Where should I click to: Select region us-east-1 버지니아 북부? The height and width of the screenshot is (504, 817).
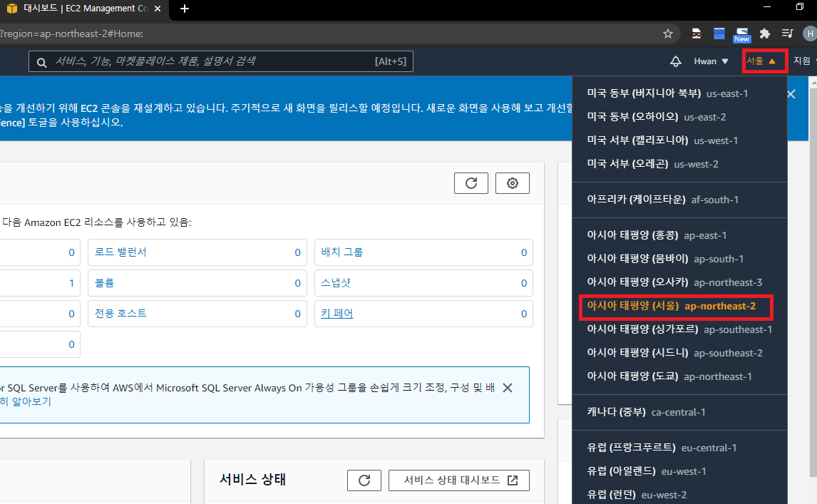coord(667,93)
